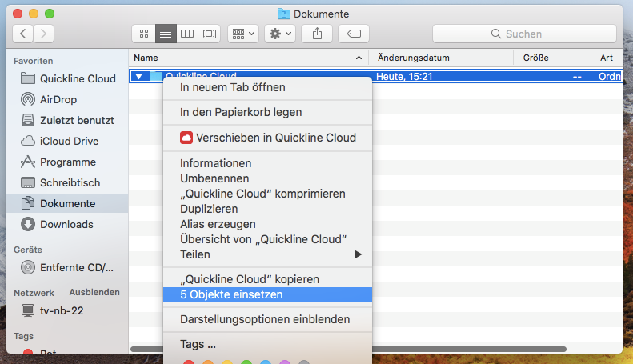Open Zuletzt benutzt in the sidebar

(68, 120)
